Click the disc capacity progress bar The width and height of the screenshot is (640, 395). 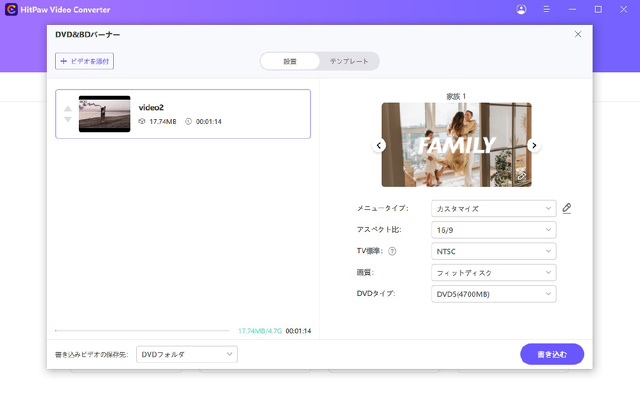coord(142,331)
